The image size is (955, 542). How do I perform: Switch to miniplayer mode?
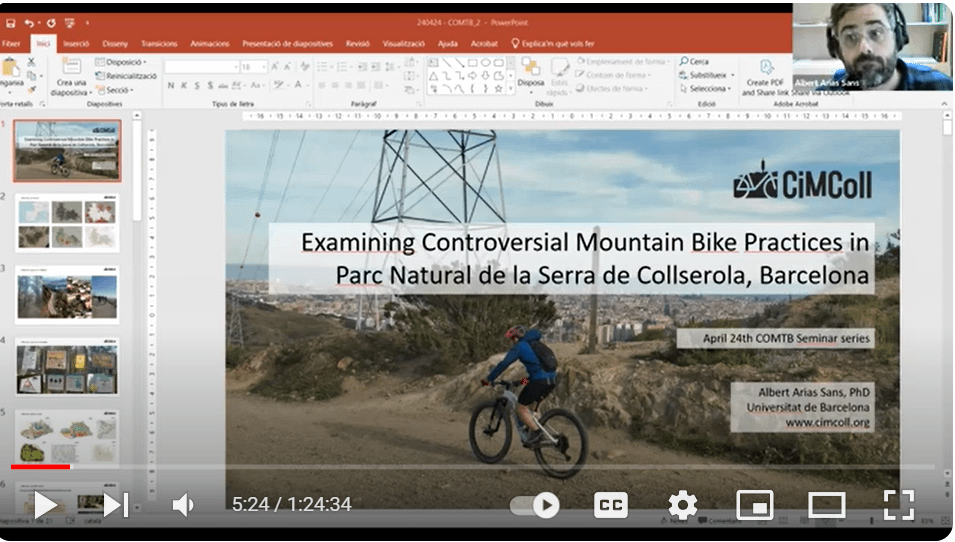click(755, 505)
